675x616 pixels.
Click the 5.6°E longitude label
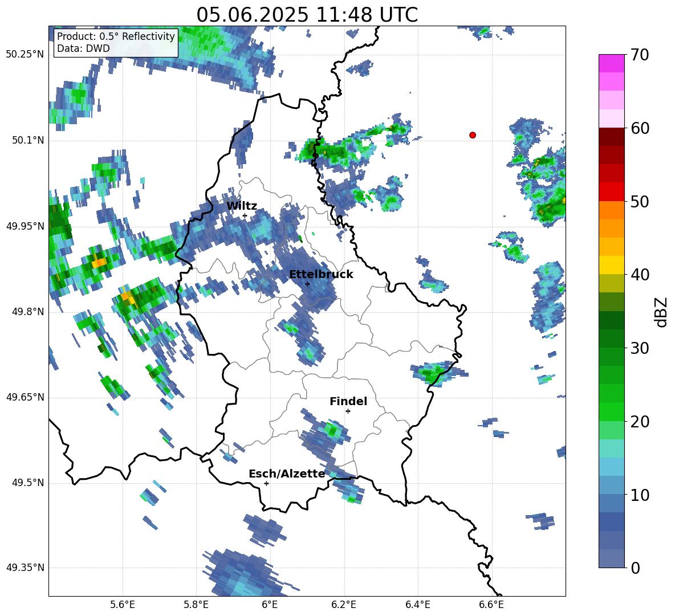click(x=123, y=605)
